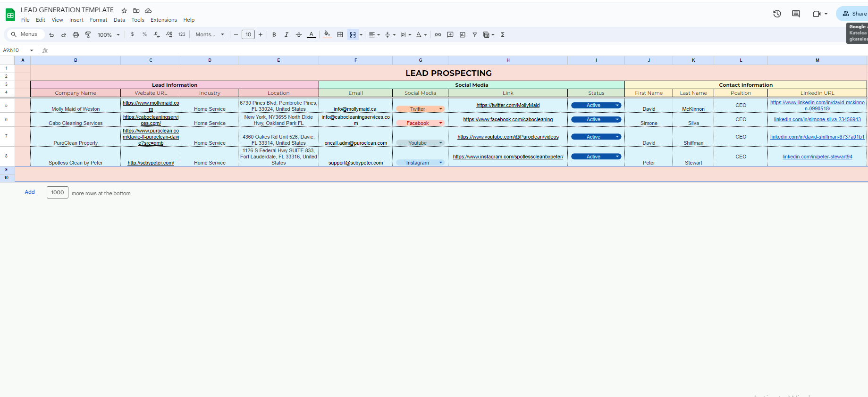The height and width of the screenshot is (397, 868).
Task: Open the text color picker
Action: click(x=312, y=34)
